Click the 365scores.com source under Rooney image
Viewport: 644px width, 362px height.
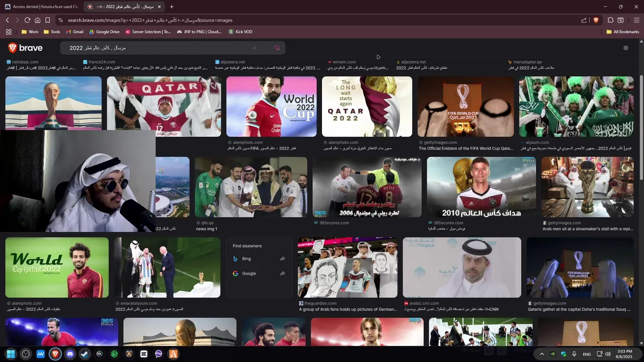point(334,223)
